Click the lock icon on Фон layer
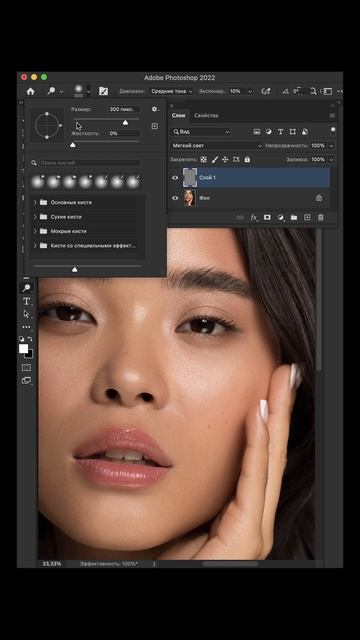 pos(319,198)
